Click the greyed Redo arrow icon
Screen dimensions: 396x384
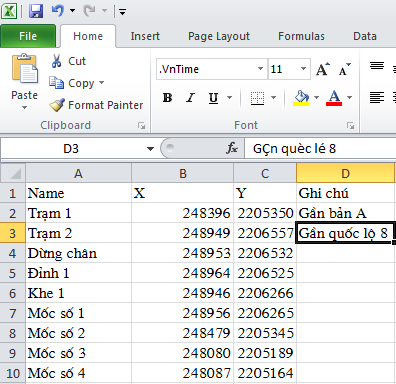[90, 11]
